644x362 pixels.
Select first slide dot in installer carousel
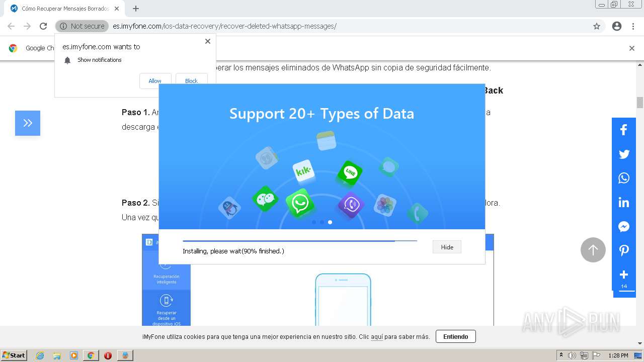tap(314, 222)
